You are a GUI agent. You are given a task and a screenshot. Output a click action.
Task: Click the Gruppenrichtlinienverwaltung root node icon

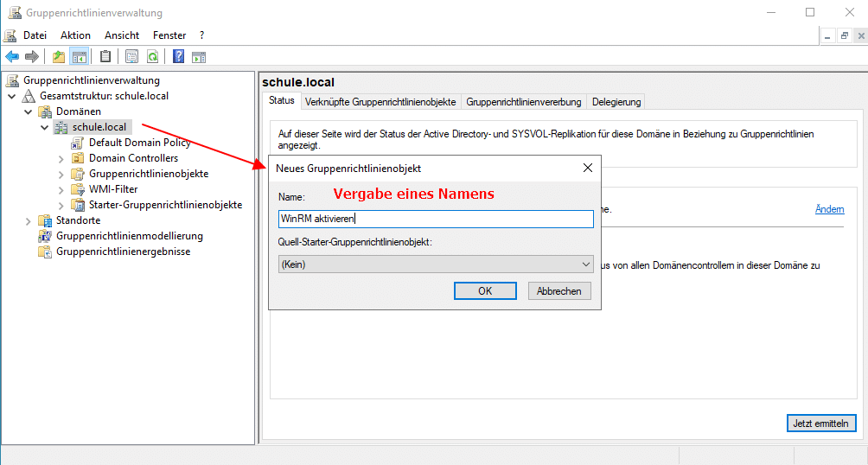[12, 80]
